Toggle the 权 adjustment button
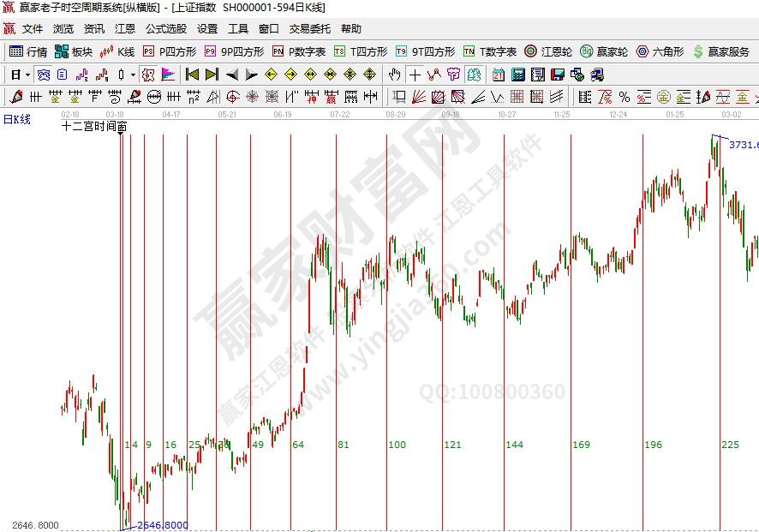759x532 pixels. pos(148,75)
